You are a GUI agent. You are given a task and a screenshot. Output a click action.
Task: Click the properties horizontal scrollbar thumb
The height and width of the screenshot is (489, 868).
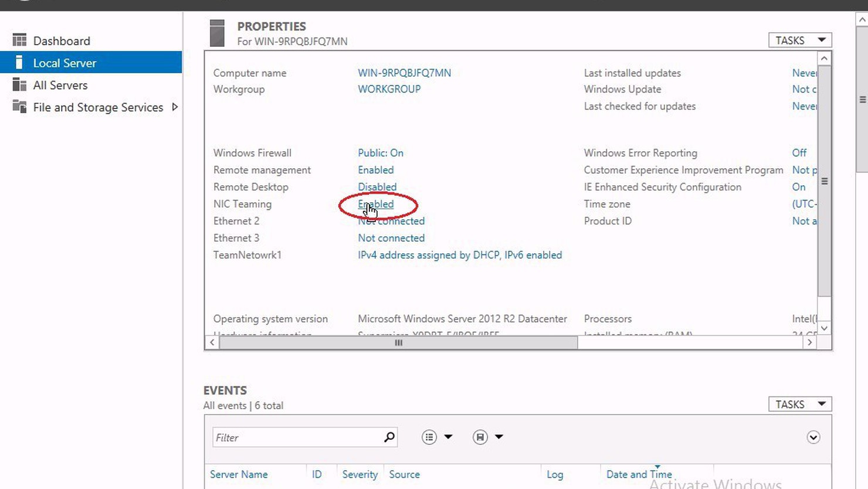(398, 342)
